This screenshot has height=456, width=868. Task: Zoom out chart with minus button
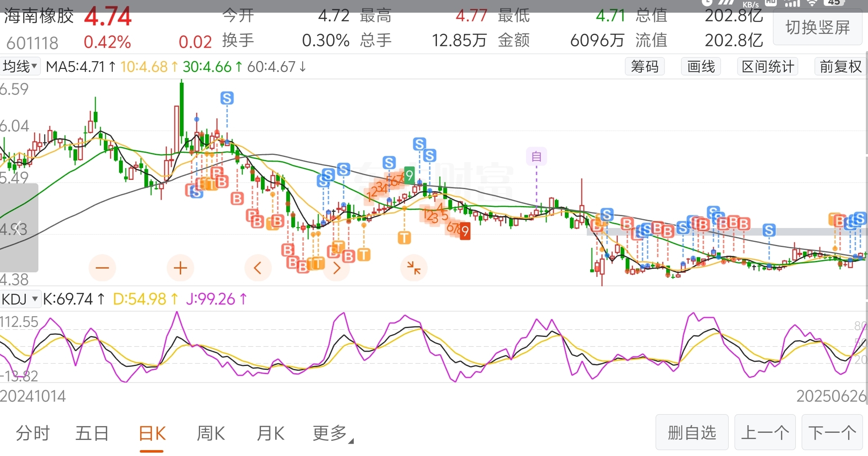pos(102,268)
